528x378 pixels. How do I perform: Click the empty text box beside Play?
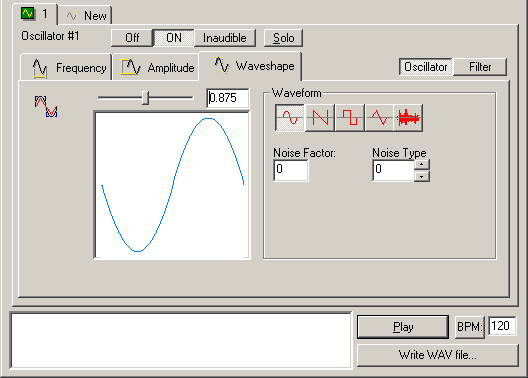(181, 341)
